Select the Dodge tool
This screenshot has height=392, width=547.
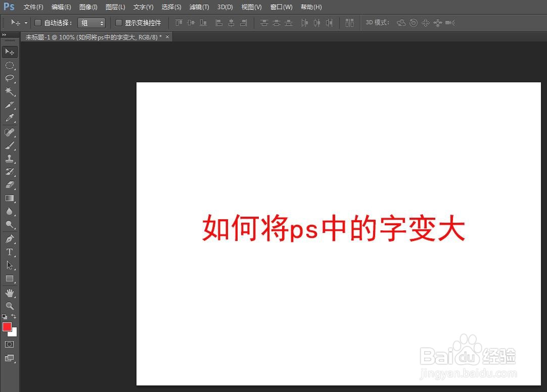point(10,224)
